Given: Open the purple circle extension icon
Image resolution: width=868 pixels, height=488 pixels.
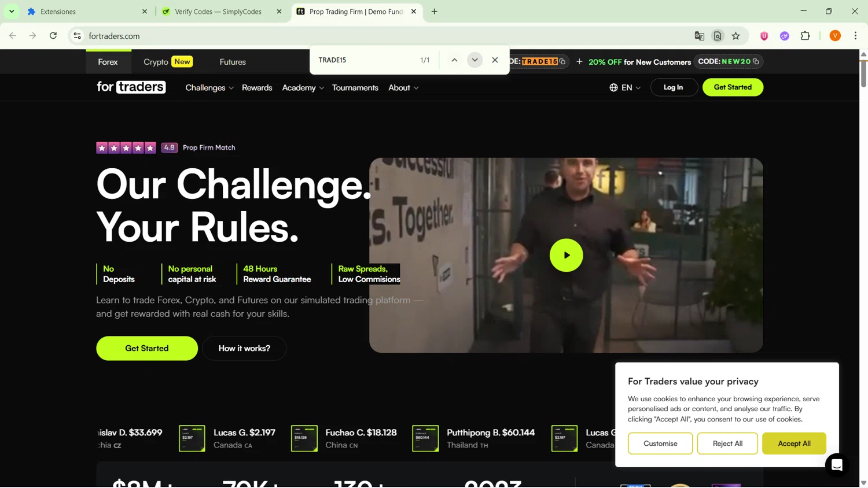Looking at the screenshot, I should [785, 36].
